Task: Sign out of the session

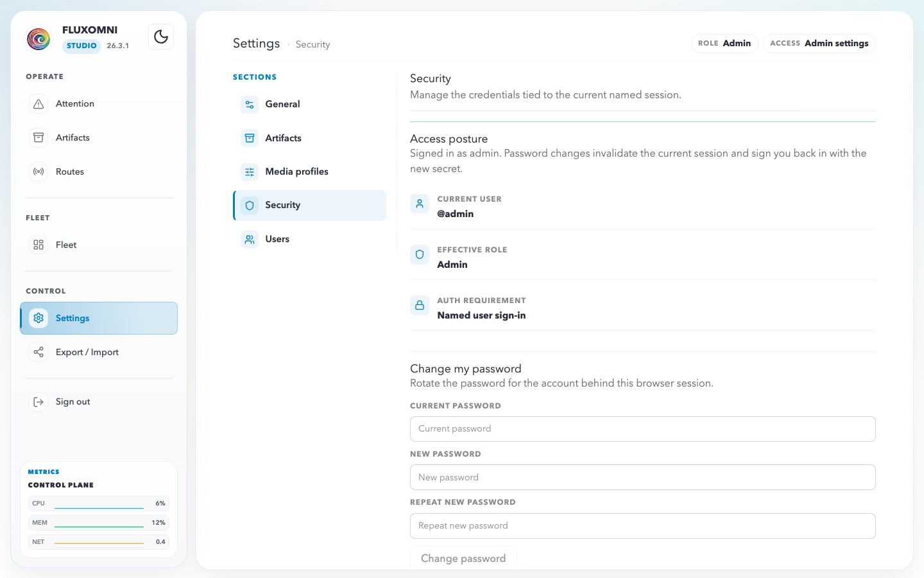Action: point(99,402)
